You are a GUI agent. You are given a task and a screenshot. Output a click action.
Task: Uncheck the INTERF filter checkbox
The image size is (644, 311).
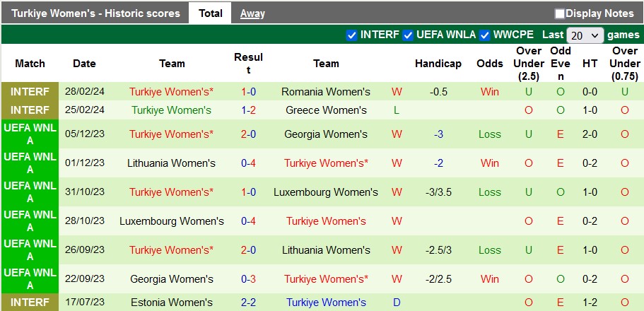point(352,35)
